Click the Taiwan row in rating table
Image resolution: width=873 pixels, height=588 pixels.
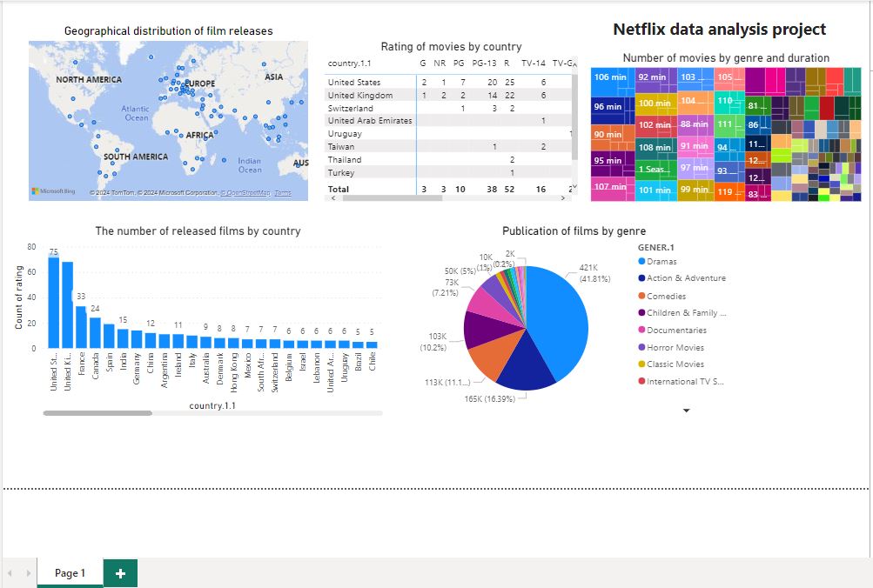pyautogui.click(x=448, y=147)
